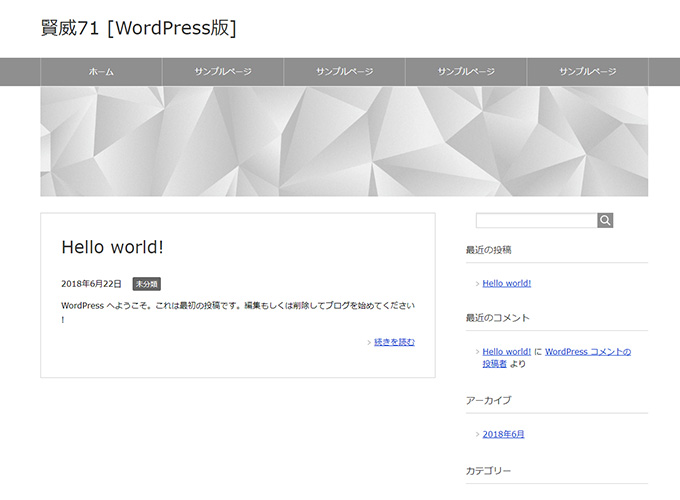Open the site title 賢威71 [WordPress版]

138,28
